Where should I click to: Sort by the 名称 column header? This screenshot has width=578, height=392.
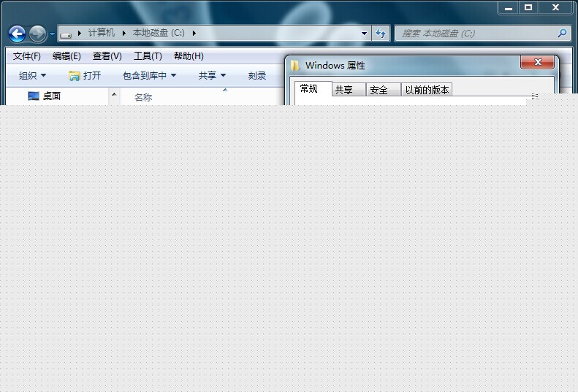[x=143, y=97]
